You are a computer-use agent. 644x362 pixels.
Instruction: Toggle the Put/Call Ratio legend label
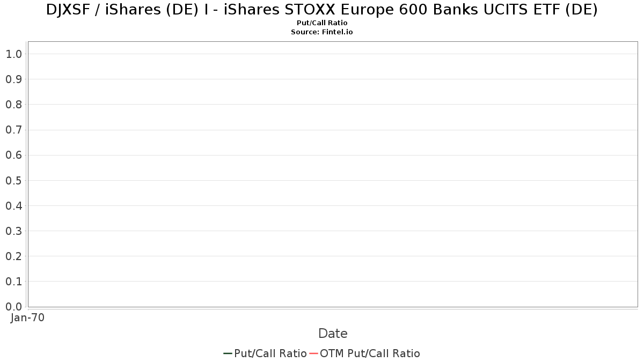pyautogui.click(x=270, y=353)
